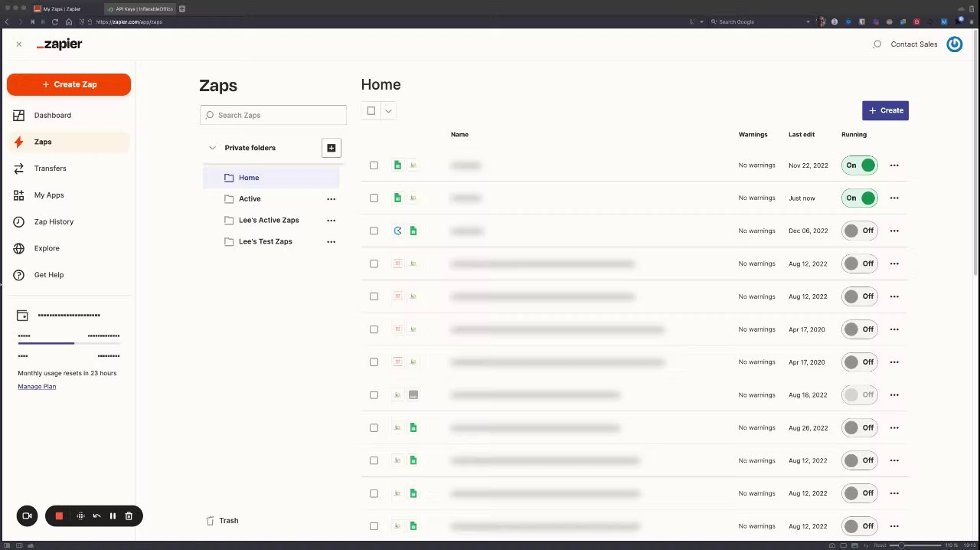Reload the page in browser toolbar

[x=55, y=21]
